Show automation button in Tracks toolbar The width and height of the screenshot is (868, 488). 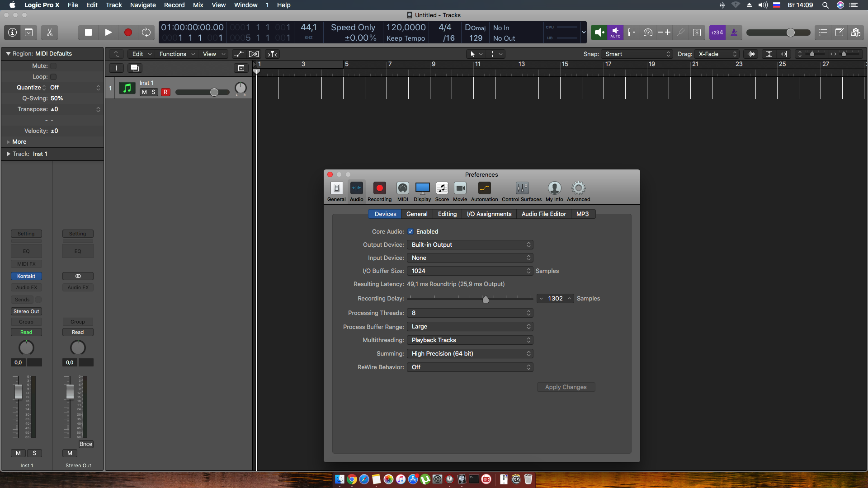[x=239, y=54]
